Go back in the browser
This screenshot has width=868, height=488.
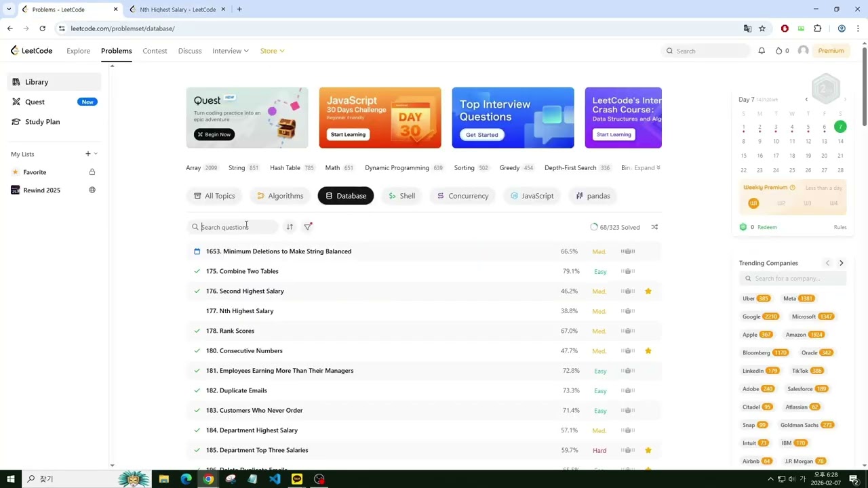click(9, 28)
